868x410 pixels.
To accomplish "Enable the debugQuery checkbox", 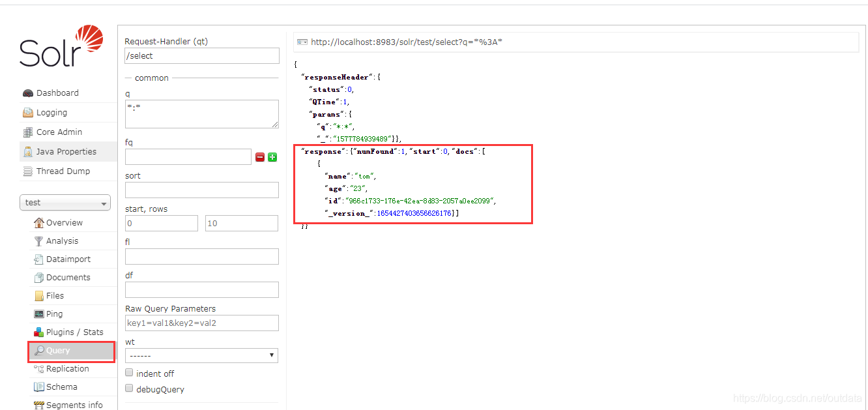I will [x=129, y=389].
